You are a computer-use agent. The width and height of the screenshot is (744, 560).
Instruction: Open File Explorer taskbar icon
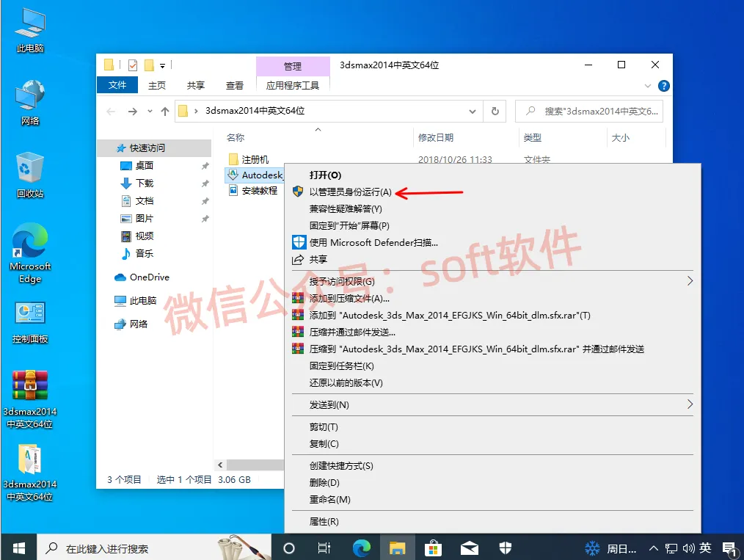click(397, 548)
